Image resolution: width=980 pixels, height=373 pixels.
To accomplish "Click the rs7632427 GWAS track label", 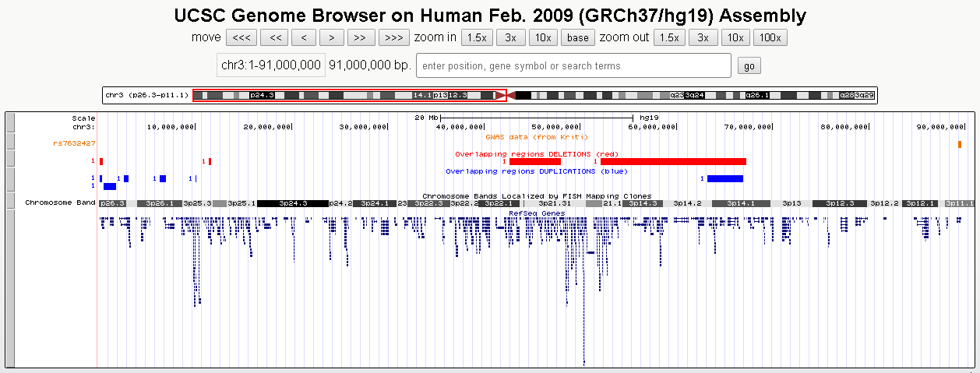I will 74,143.
